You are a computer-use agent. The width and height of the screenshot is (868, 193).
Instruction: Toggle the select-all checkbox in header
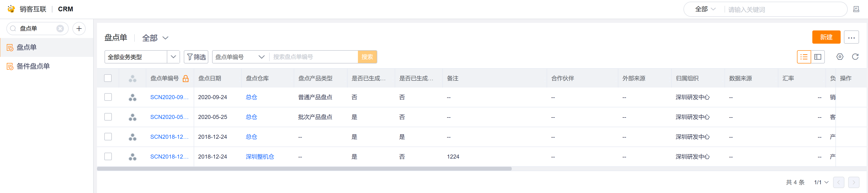(108, 78)
